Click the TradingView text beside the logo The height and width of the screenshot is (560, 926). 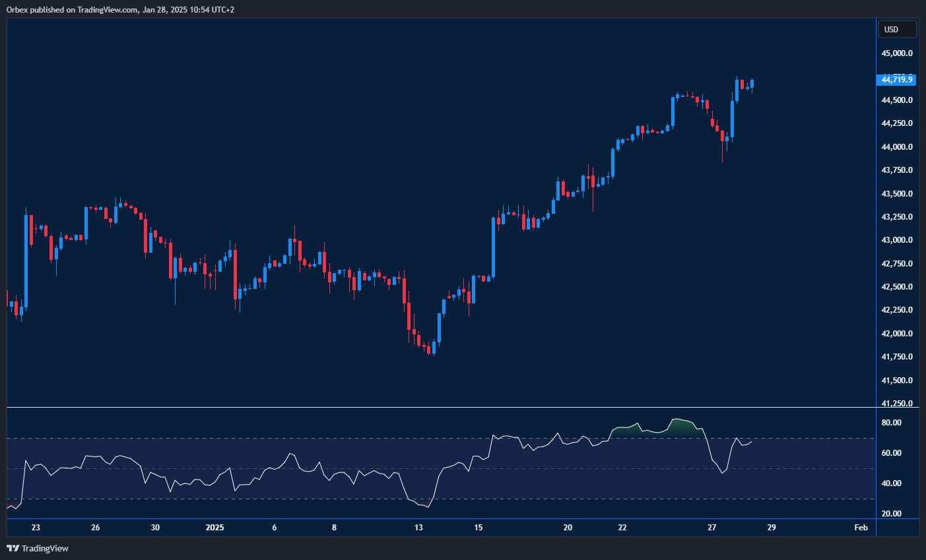tap(45, 548)
